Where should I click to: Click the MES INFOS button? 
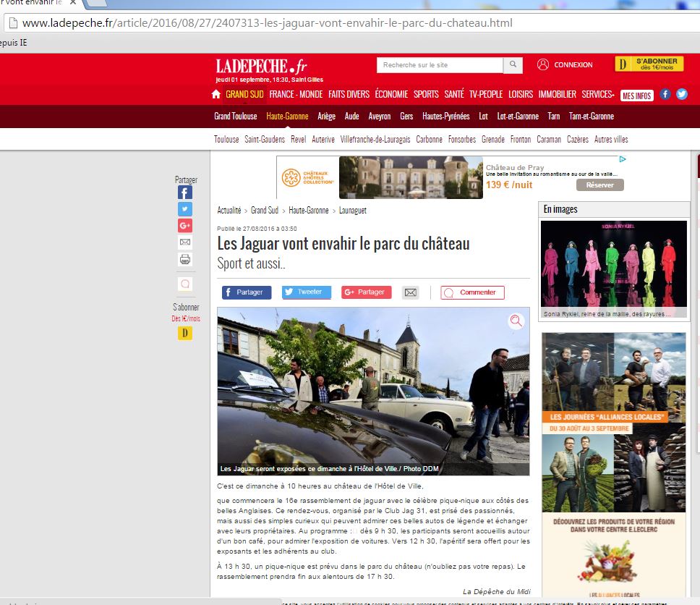[637, 96]
